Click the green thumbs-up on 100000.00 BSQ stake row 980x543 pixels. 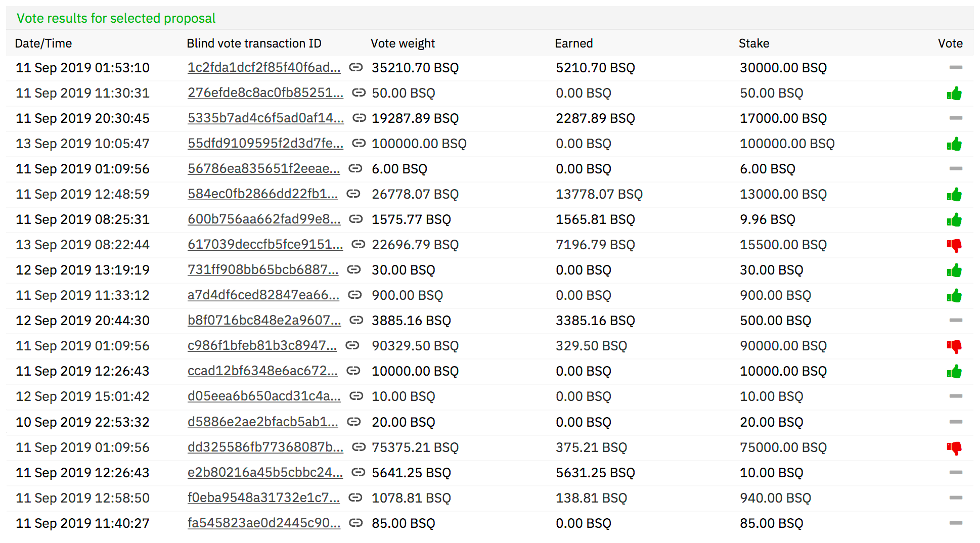954,144
